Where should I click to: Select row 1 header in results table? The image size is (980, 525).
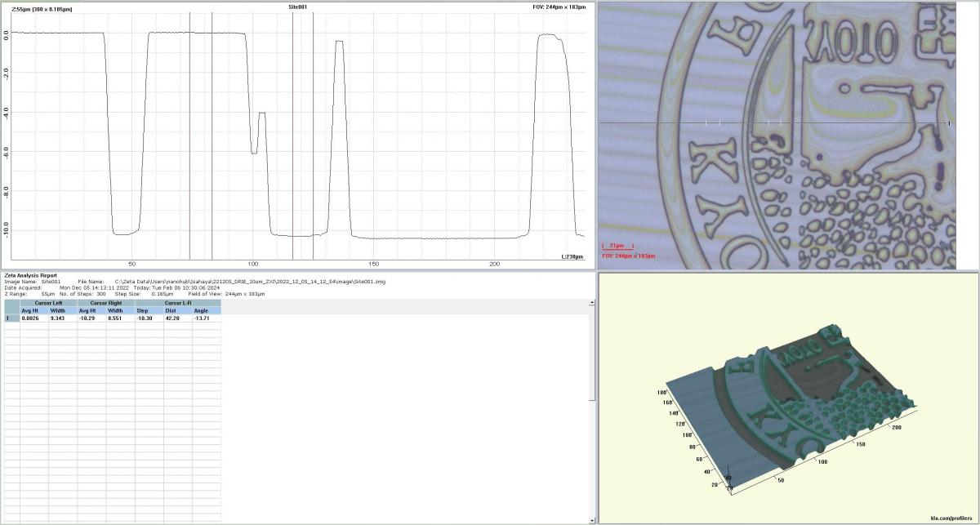tap(11, 318)
